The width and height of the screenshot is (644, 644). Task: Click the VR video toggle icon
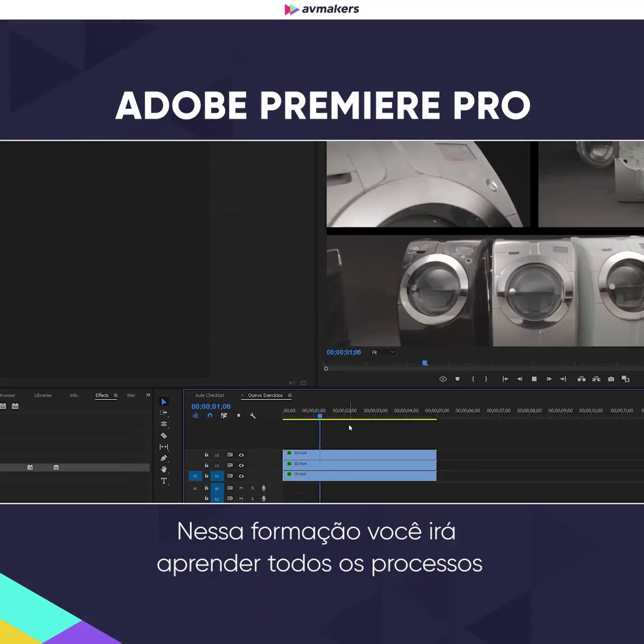point(443,379)
